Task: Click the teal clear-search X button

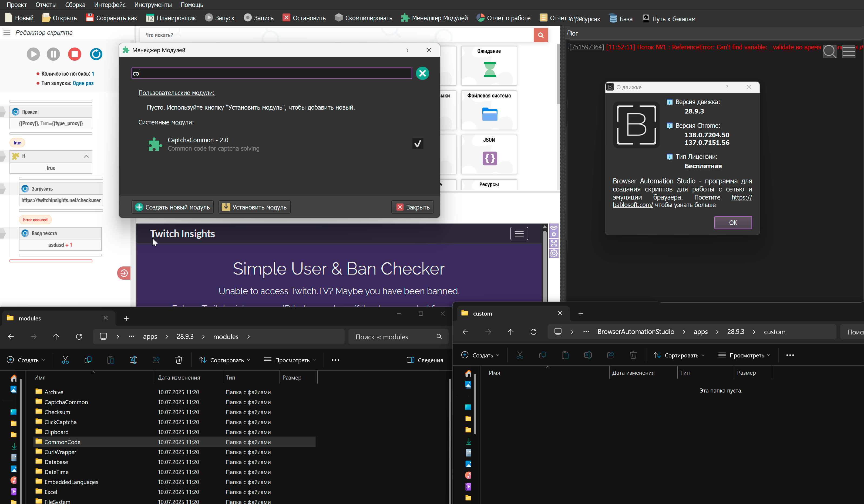Action: click(422, 73)
